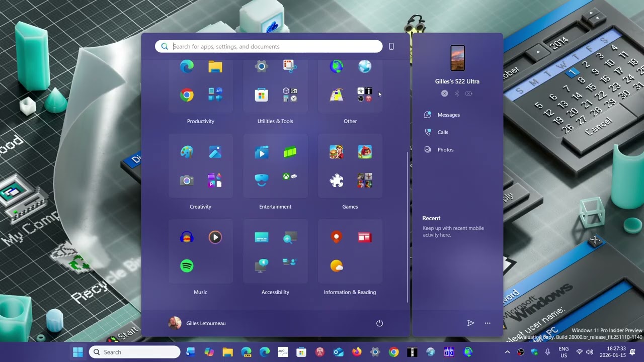Expand the Entertainment folder's small app cluster

click(x=290, y=177)
